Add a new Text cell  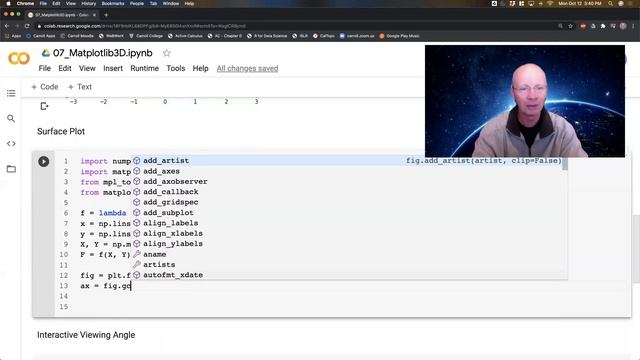point(80,87)
